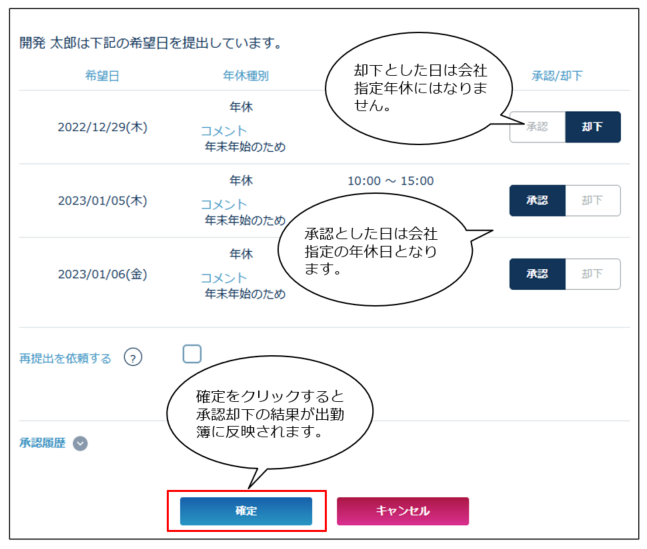Click the 2023/01/05(木) date cell
The width and height of the screenshot is (647, 549).
102,200
